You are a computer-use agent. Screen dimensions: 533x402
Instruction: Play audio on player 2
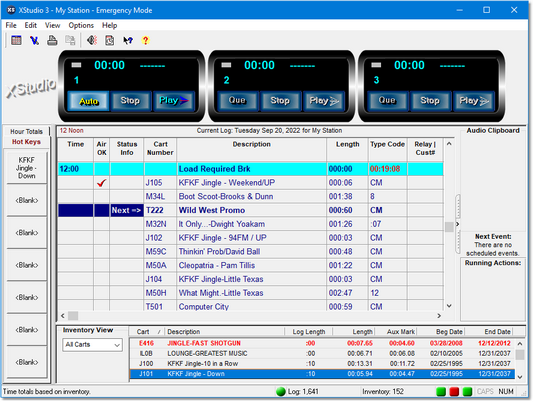pyautogui.click(x=324, y=101)
